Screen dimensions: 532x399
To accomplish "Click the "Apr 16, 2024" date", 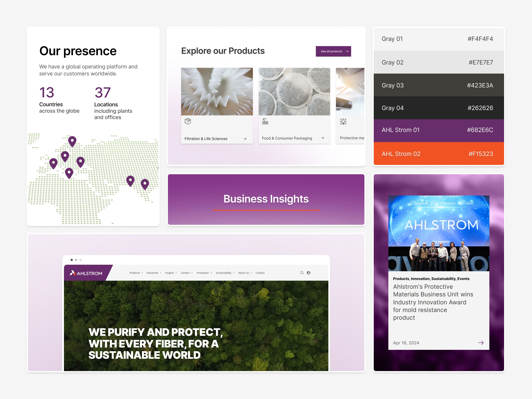I will click(x=406, y=343).
